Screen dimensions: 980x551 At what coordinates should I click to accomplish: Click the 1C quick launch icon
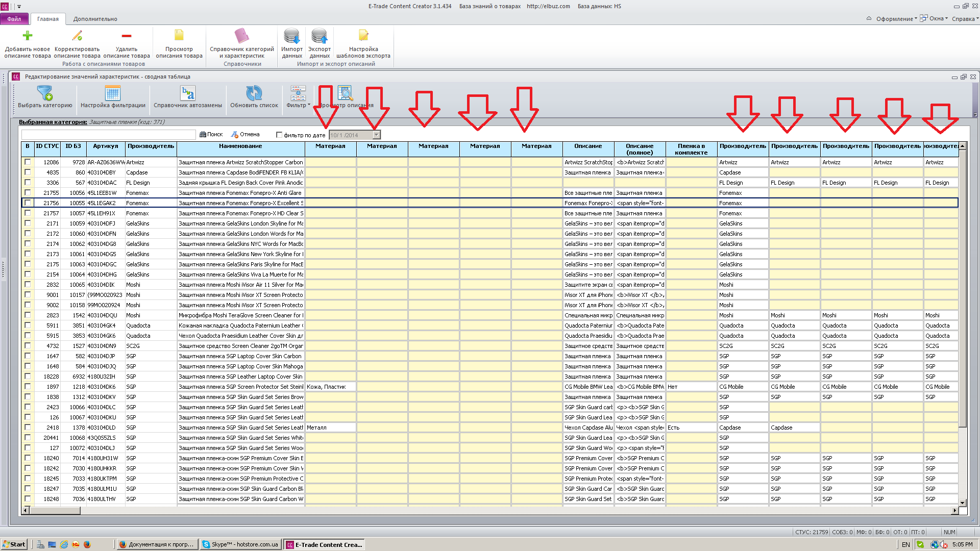76,544
